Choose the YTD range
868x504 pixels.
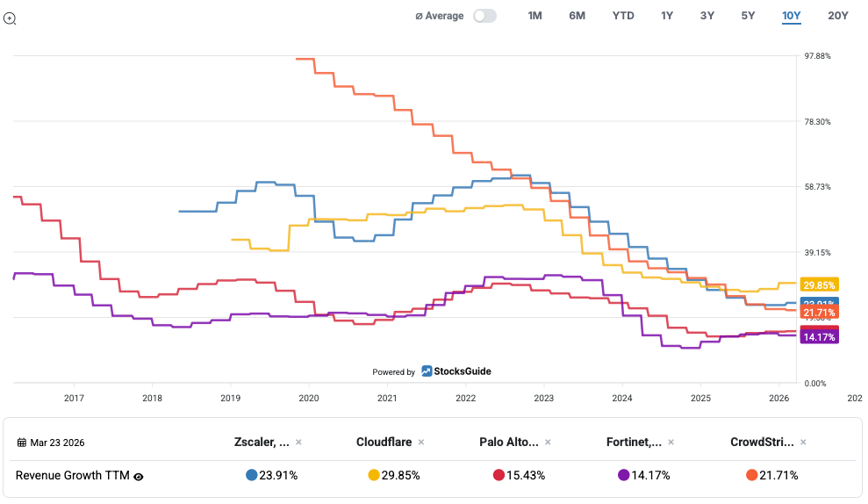tap(623, 16)
